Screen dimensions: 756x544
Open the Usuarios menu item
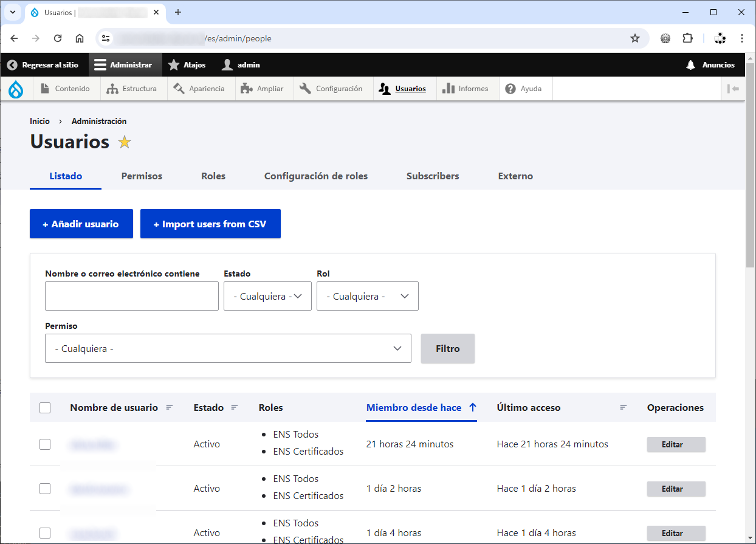tap(404, 89)
